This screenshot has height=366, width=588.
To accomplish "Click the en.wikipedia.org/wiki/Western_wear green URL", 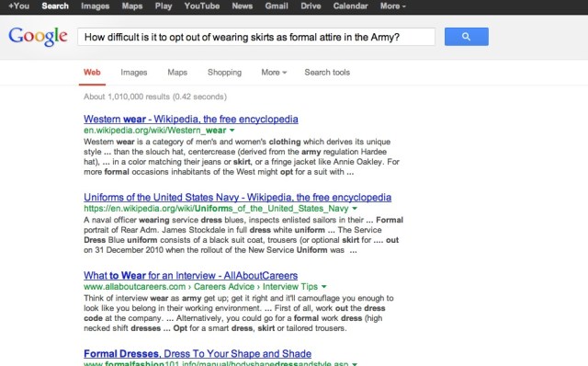I will pyautogui.click(x=155, y=131).
